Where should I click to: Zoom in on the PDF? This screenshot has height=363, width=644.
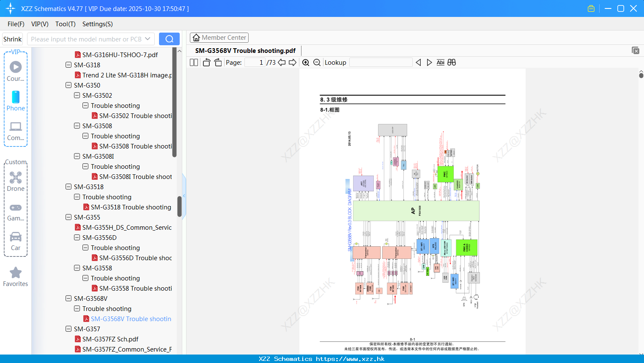point(306,62)
